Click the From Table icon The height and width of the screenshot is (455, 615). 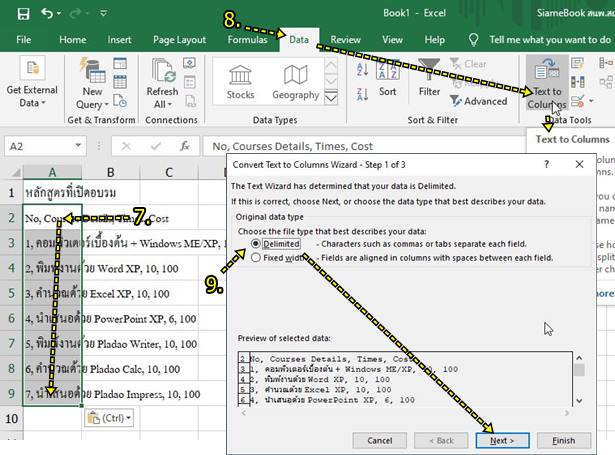(x=120, y=82)
